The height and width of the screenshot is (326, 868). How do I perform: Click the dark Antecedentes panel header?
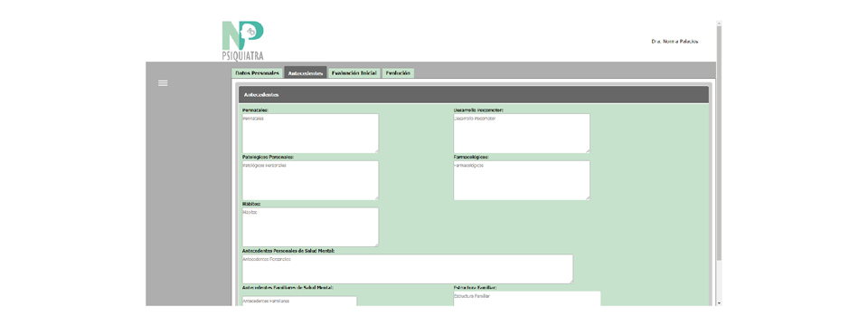473,95
